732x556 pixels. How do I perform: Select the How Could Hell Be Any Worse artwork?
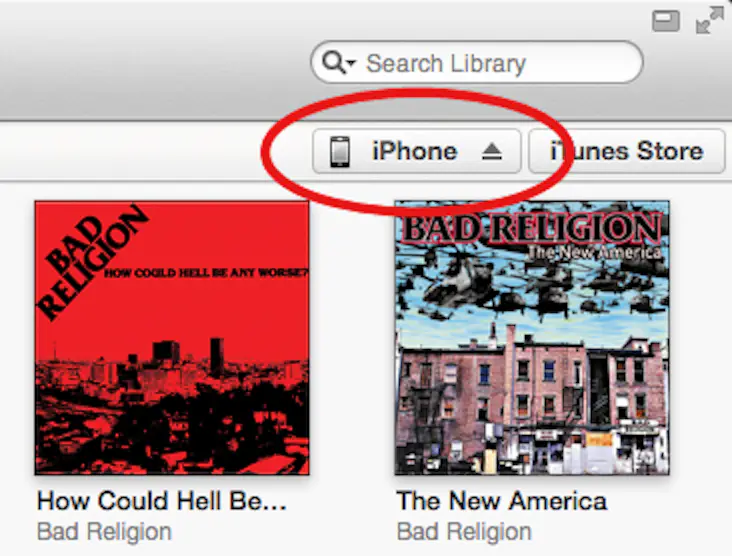[172, 338]
